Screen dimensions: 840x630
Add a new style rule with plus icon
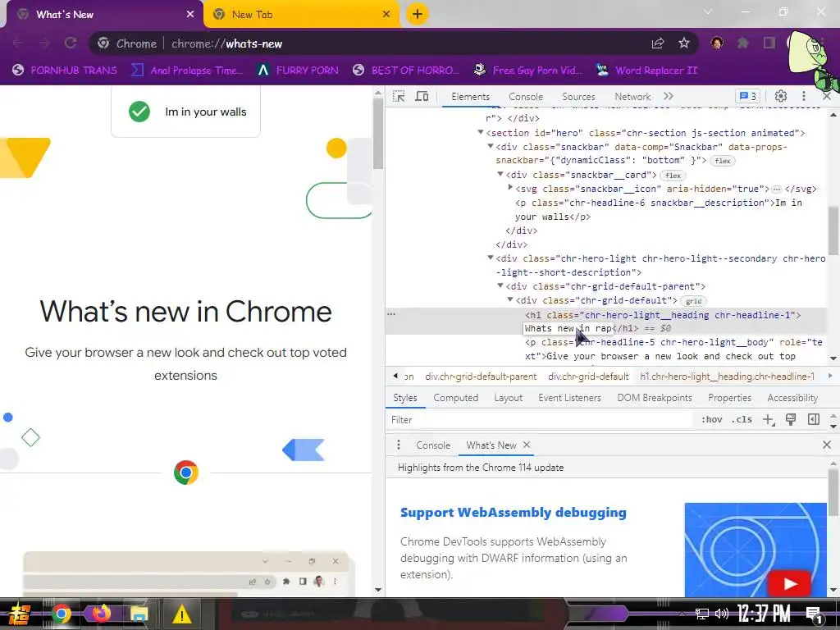(768, 419)
